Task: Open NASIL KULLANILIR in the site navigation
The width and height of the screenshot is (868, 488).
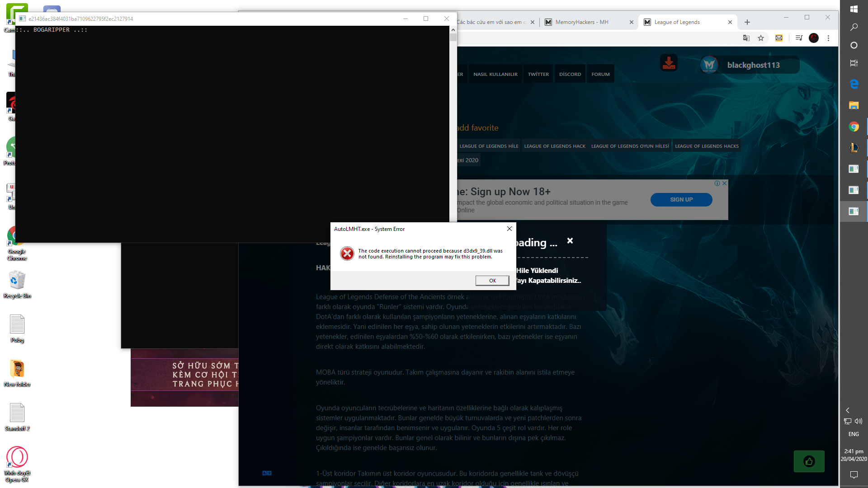Action: (495, 74)
